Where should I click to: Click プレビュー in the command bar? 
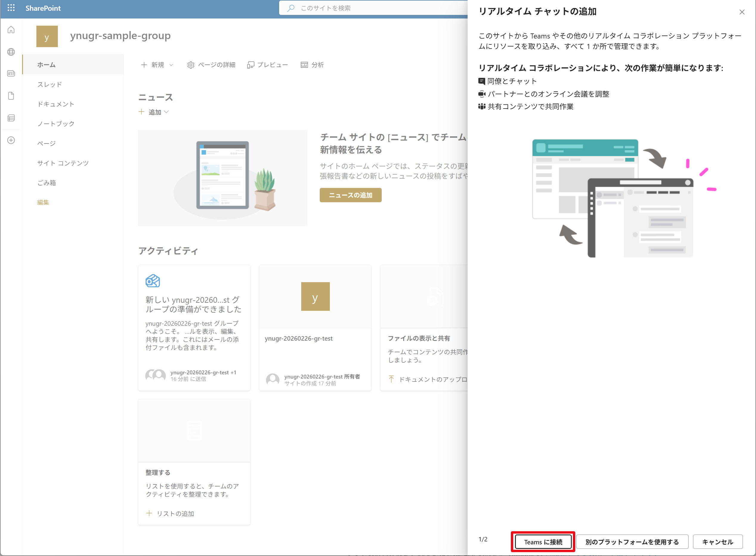(268, 65)
